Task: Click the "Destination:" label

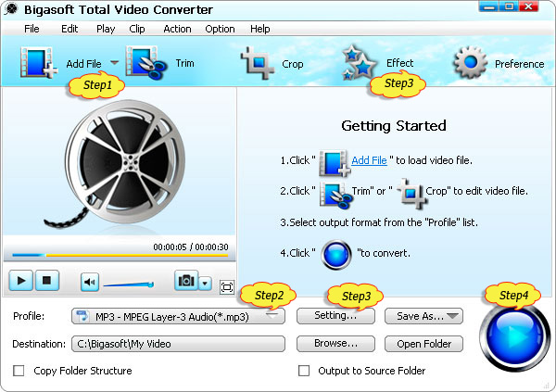Action: coord(39,344)
